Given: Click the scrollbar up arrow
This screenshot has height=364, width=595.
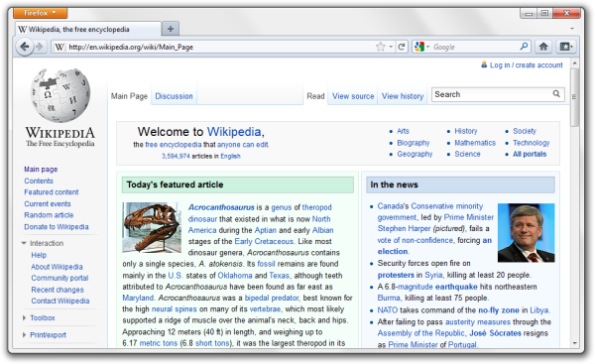Looking at the screenshot, I should point(574,63).
